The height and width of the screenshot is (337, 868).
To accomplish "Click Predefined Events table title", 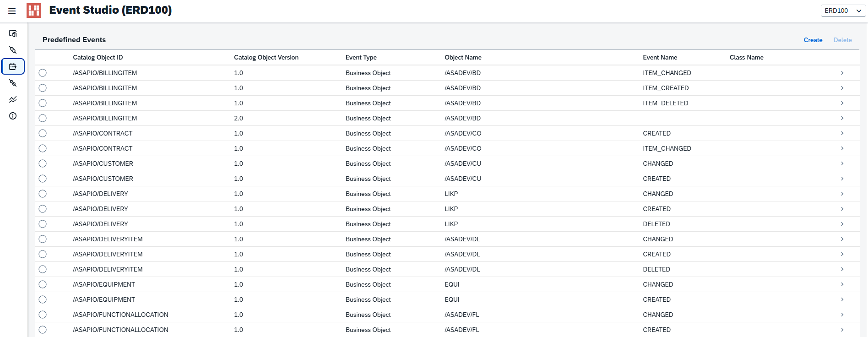I will 74,40.
